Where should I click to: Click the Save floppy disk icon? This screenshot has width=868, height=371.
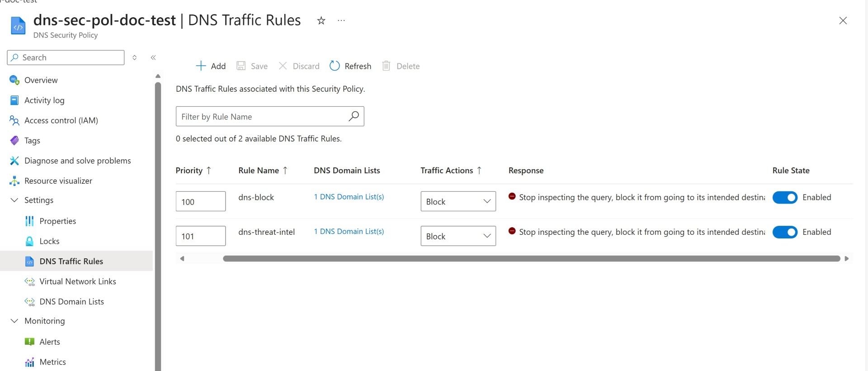[x=241, y=66]
